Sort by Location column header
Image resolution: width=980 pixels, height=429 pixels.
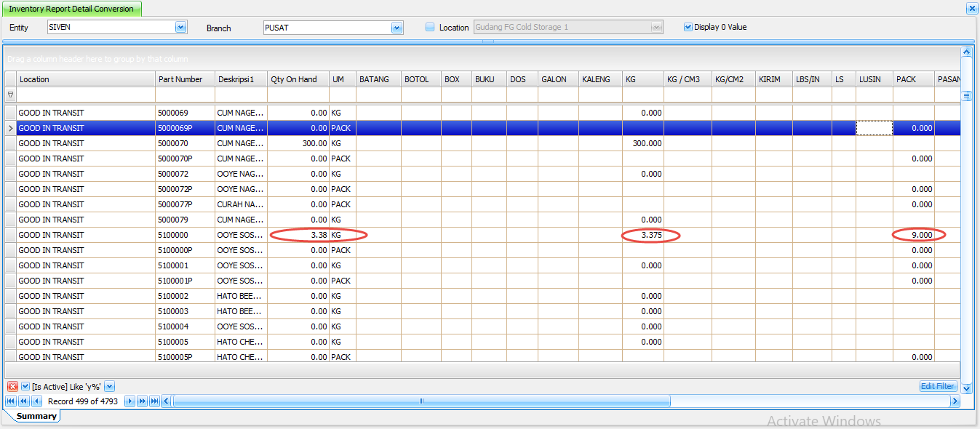pos(86,79)
